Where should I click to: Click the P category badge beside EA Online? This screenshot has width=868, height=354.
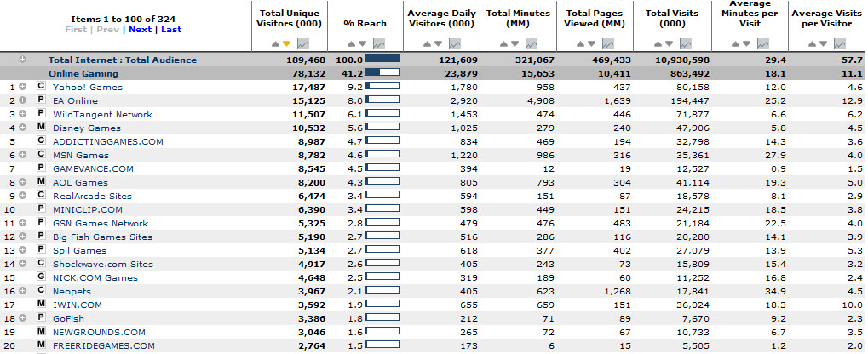click(x=40, y=100)
